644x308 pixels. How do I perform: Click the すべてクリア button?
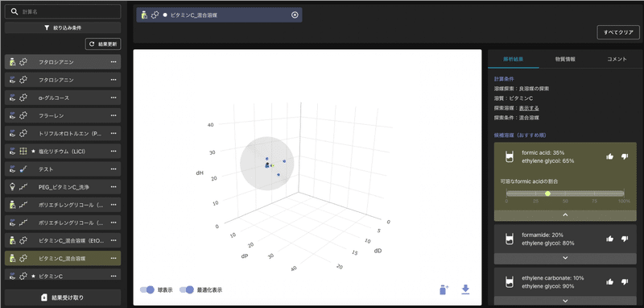tap(618, 32)
